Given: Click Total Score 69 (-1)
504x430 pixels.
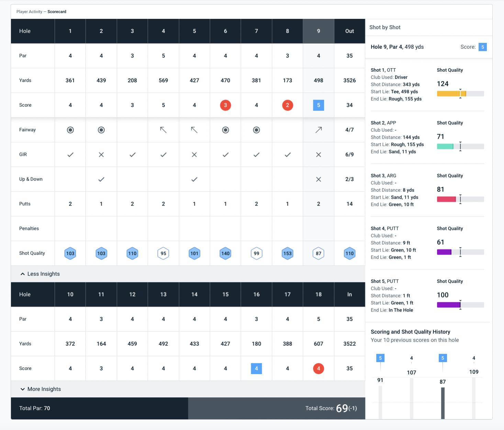Looking at the screenshot, I should (x=331, y=408).
